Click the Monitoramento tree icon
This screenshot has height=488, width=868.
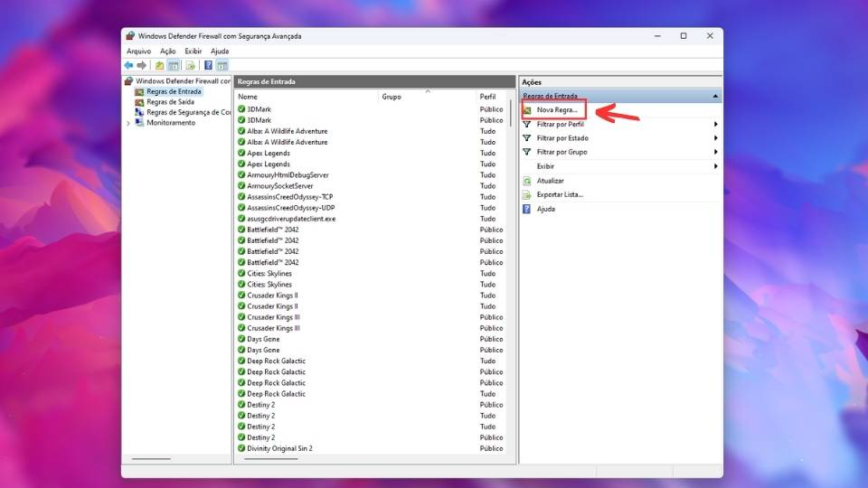point(139,123)
